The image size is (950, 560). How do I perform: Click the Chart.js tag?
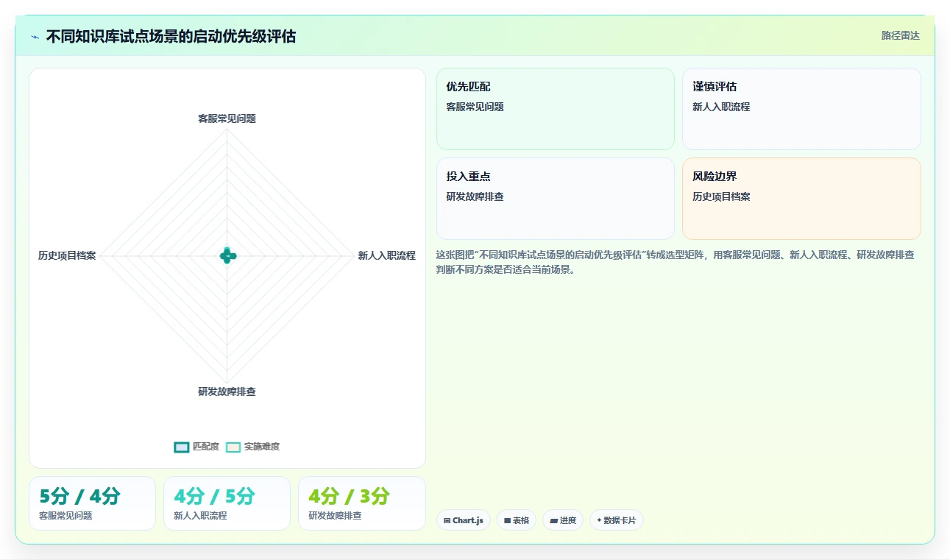point(464,520)
